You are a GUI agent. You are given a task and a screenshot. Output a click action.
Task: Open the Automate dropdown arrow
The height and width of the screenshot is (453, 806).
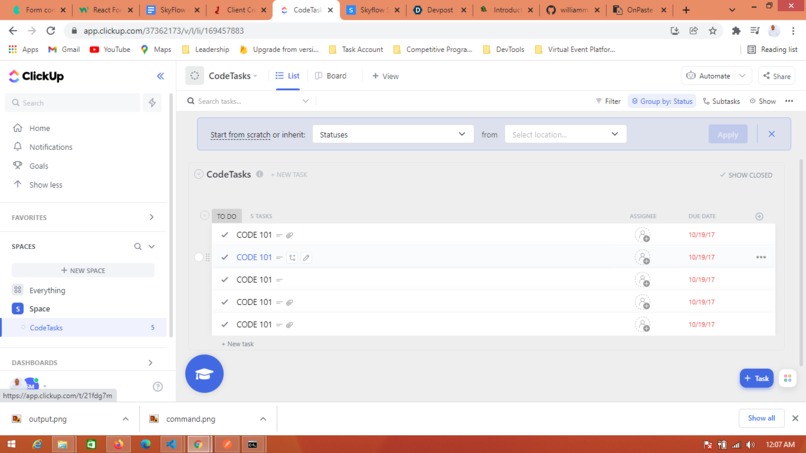(743, 76)
